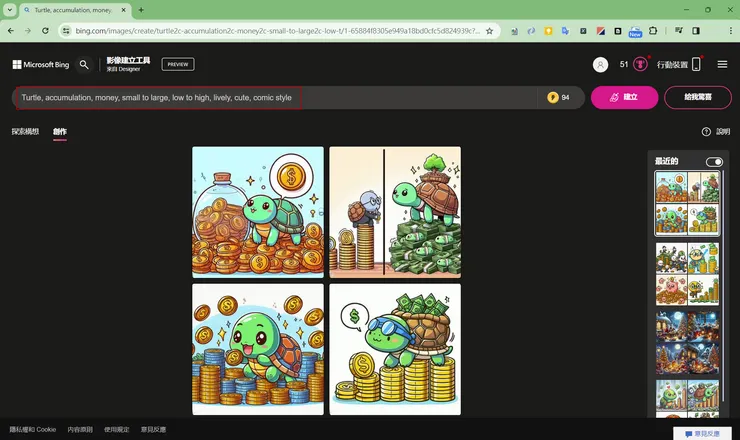The height and width of the screenshot is (440, 740).
Task: Open the goggles turtle on coins image
Action: (x=395, y=349)
